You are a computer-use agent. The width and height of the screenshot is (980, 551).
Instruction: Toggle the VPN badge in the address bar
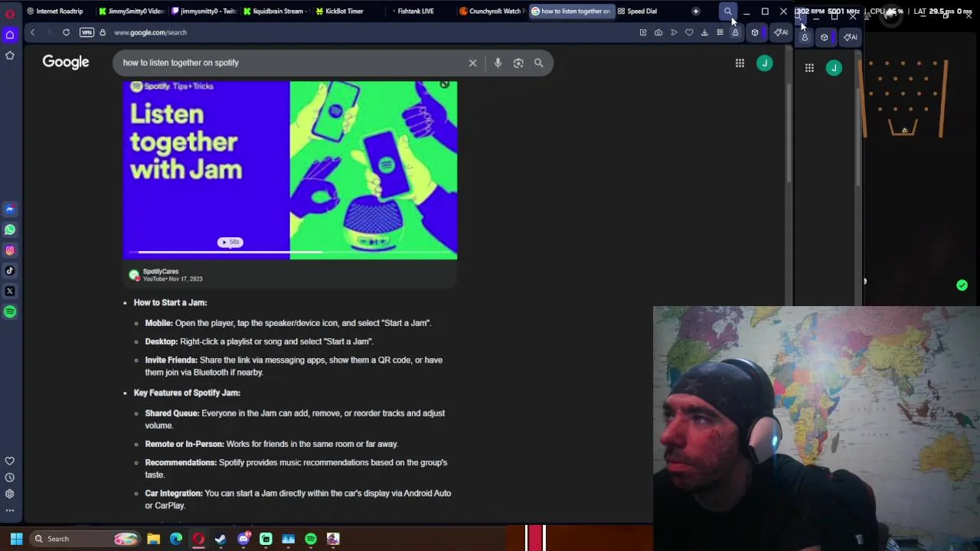[x=87, y=32]
